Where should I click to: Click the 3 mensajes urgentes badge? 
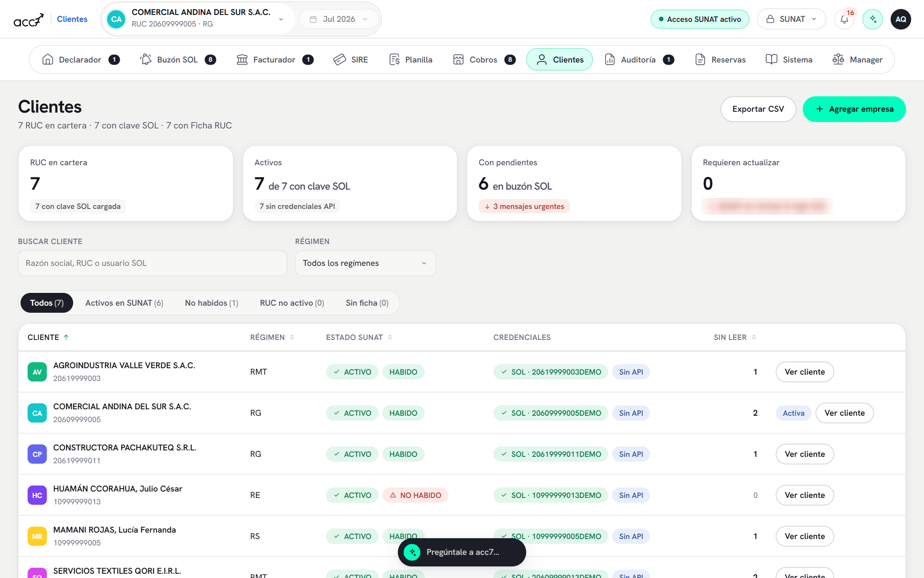point(524,206)
